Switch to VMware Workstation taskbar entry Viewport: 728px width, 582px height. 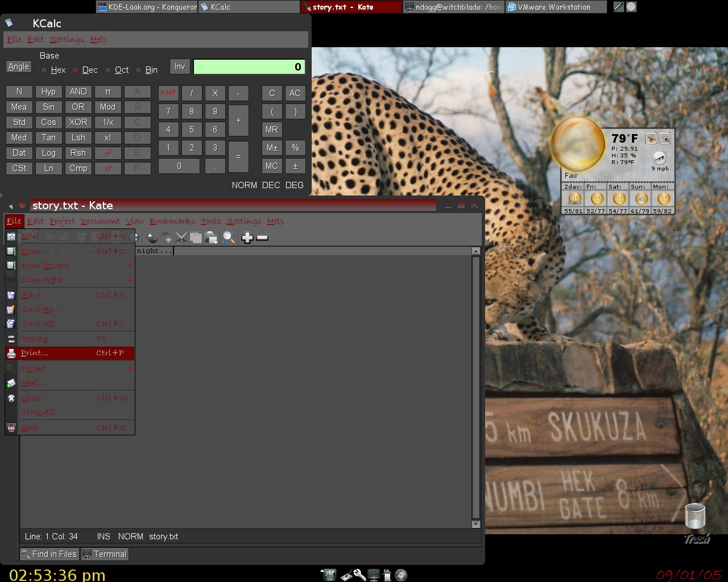pyautogui.click(x=555, y=7)
